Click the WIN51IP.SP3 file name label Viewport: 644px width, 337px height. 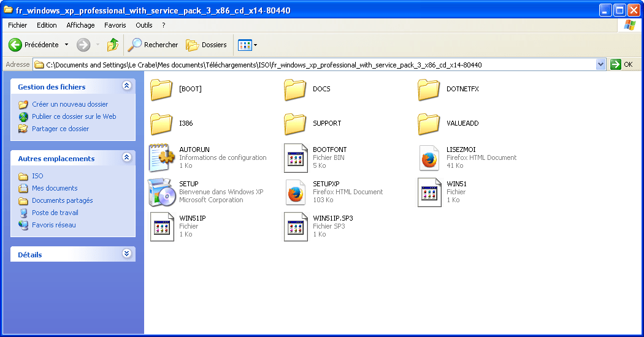tap(333, 218)
